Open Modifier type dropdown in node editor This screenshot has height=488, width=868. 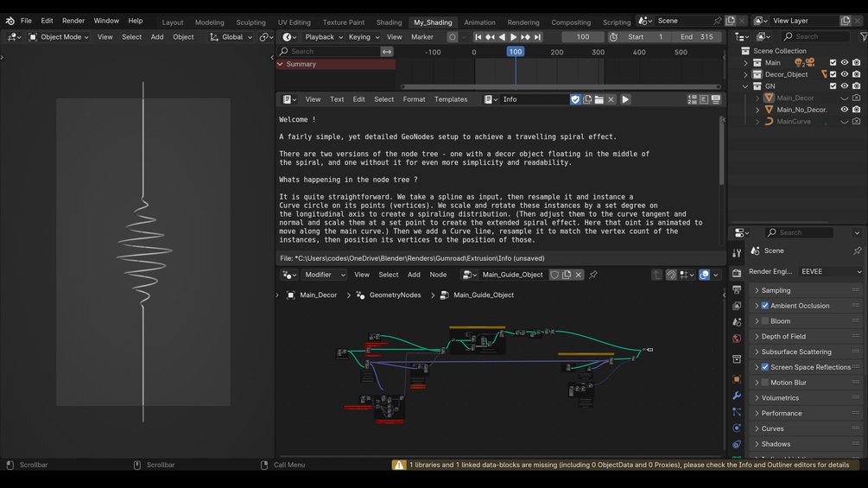[x=325, y=275]
